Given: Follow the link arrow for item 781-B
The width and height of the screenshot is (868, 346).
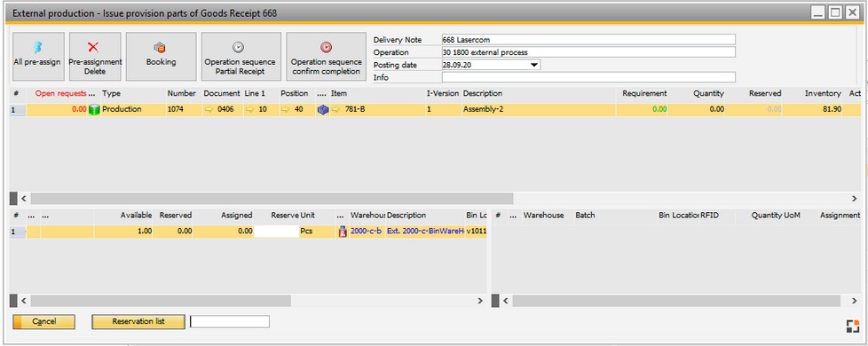Looking at the screenshot, I should [336, 110].
